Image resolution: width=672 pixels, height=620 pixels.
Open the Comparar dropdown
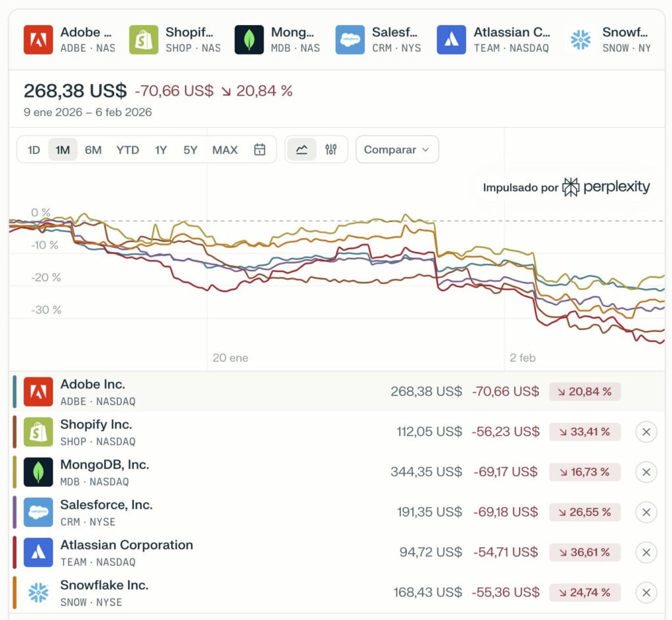[396, 150]
